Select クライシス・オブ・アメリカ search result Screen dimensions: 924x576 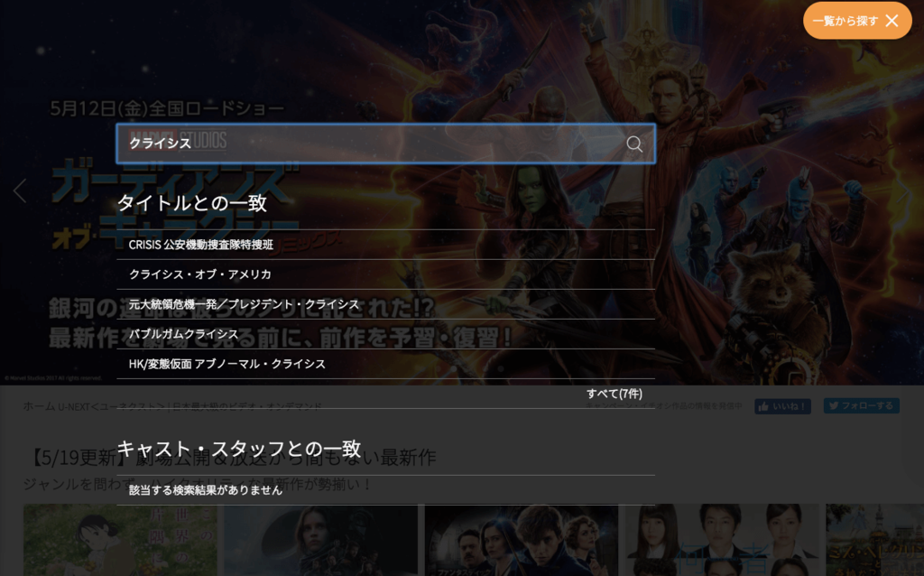[x=386, y=274]
